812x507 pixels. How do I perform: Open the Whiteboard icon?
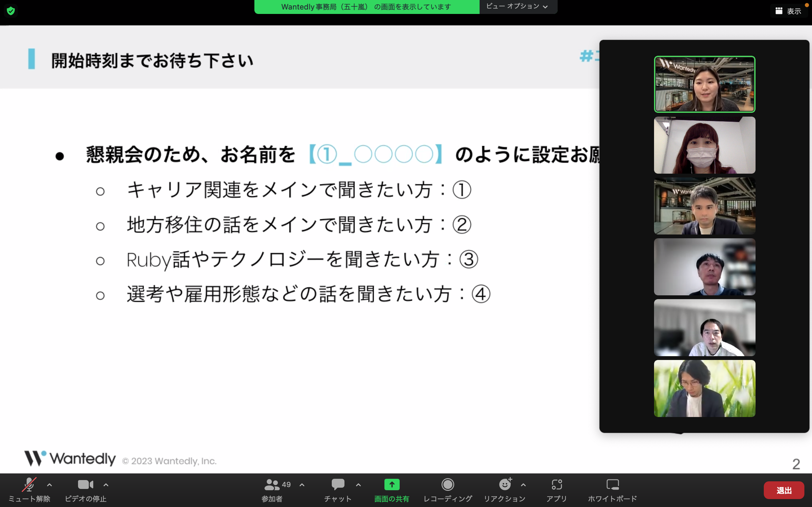[613, 485]
